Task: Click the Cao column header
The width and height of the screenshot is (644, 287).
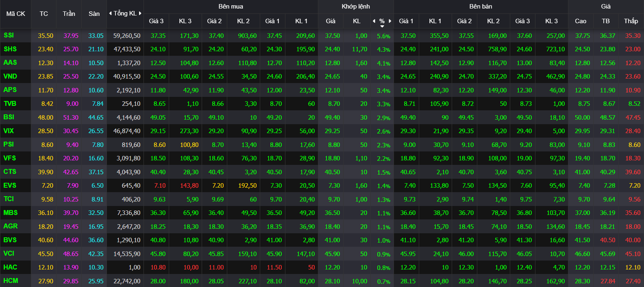Action: [x=581, y=21]
